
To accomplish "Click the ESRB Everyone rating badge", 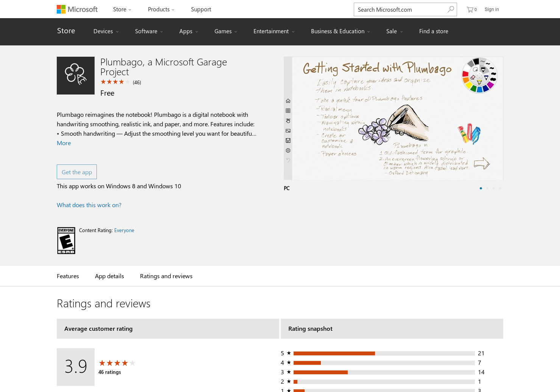I will tap(66, 240).
